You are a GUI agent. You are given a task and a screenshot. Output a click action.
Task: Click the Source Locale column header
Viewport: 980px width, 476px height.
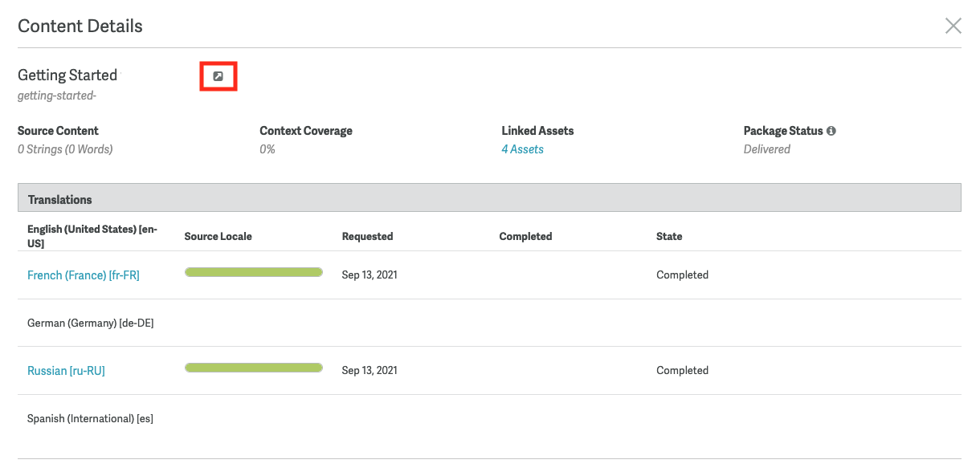pyautogui.click(x=218, y=237)
